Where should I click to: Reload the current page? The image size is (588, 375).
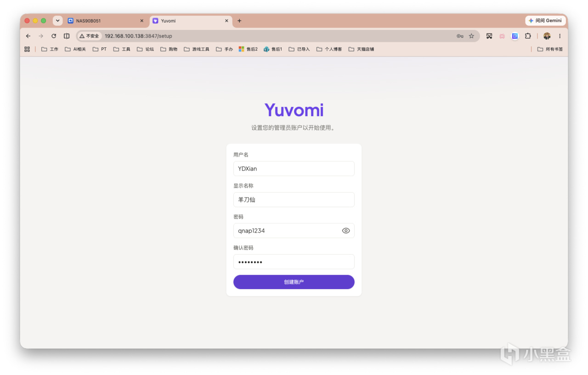click(54, 36)
